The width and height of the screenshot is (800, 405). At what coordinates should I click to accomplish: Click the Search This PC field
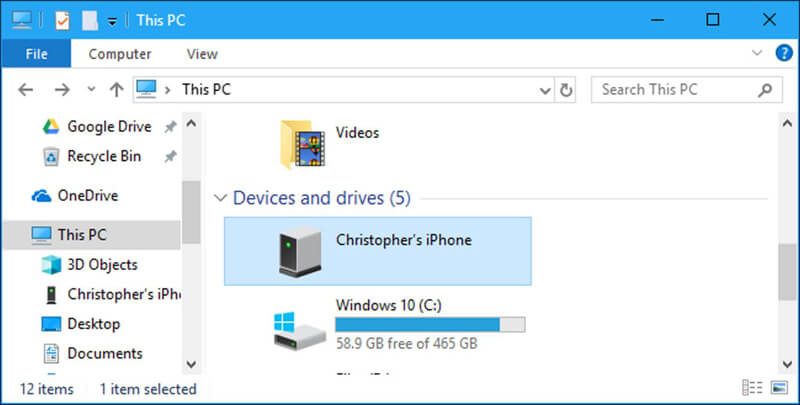pos(686,90)
